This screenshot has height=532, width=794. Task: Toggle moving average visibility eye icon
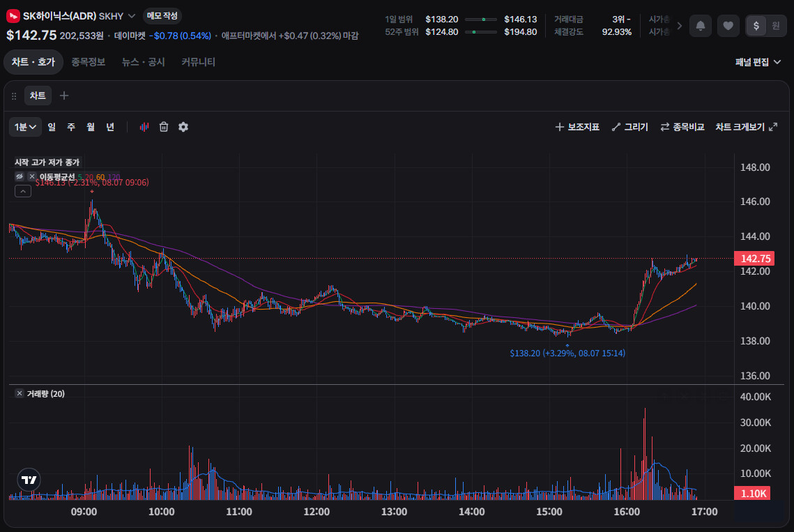pos(20,176)
